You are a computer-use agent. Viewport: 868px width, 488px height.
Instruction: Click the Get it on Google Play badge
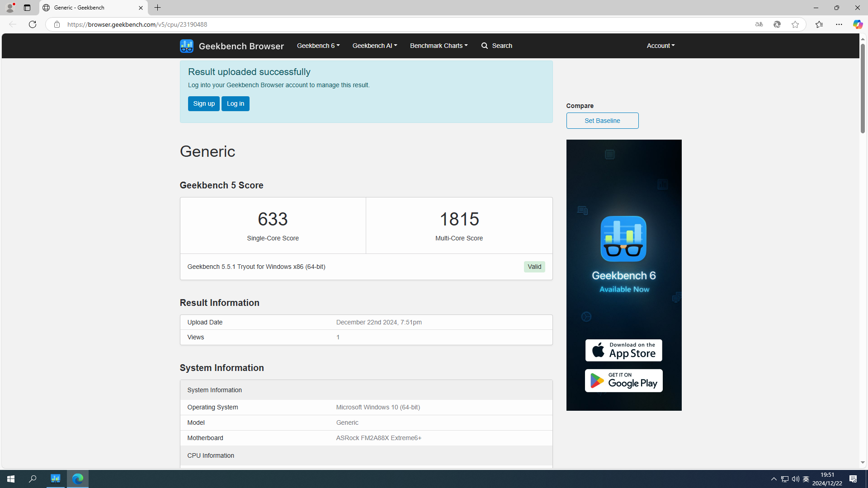(623, 380)
